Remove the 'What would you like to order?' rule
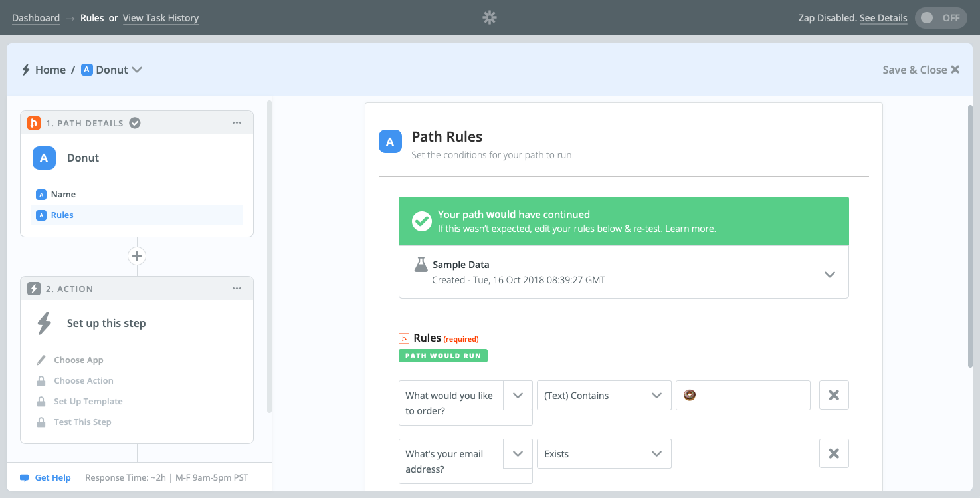980x498 pixels. [834, 396]
